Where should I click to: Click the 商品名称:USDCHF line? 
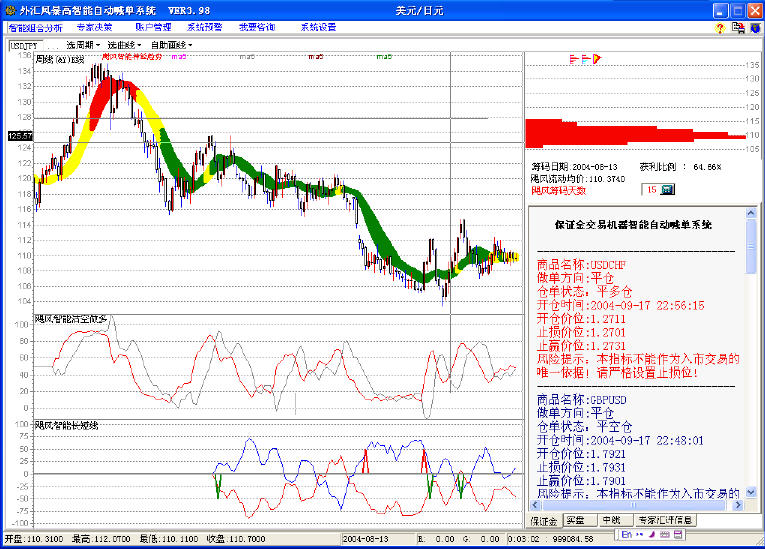click(581, 265)
